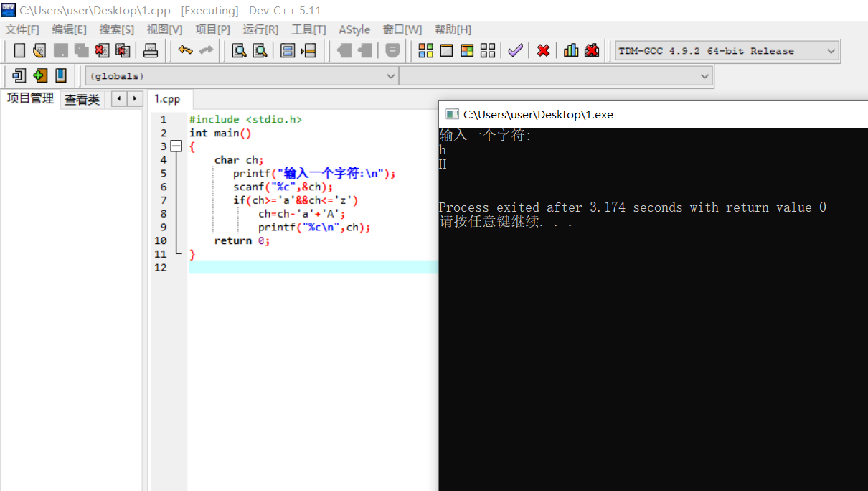Click the Save All toolbar icon
Viewport: 868px width, 491px height.
(81, 51)
